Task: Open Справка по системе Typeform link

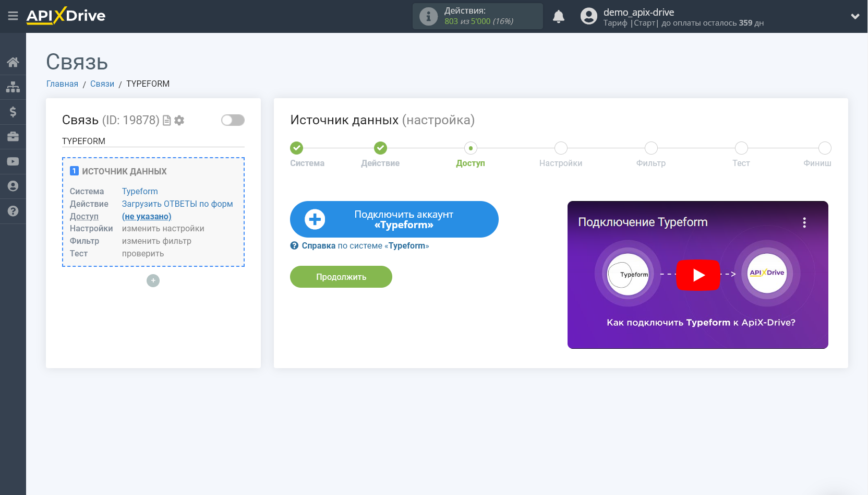Action: coord(365,246)
